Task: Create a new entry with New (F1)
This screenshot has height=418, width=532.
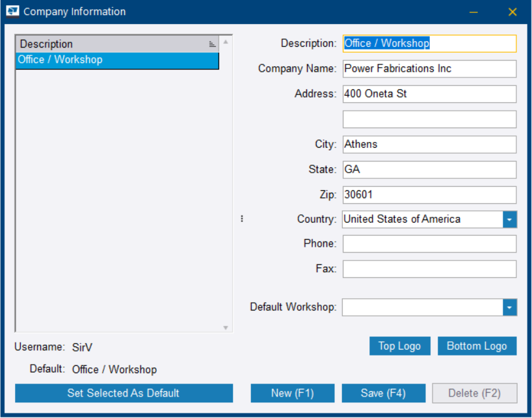Action: click(293, 393)
